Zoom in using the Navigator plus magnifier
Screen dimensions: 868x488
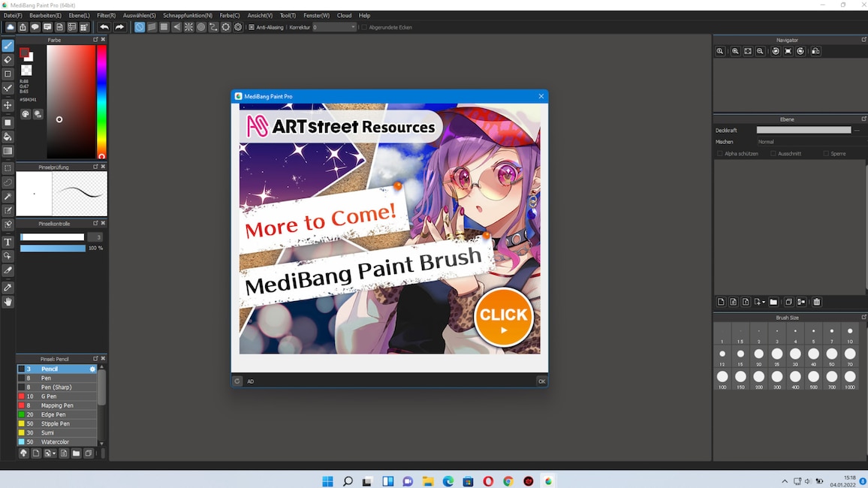point(735,52)
